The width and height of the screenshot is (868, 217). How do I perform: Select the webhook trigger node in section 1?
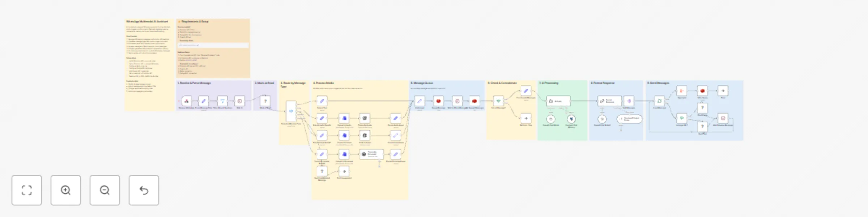pos(186,101)
